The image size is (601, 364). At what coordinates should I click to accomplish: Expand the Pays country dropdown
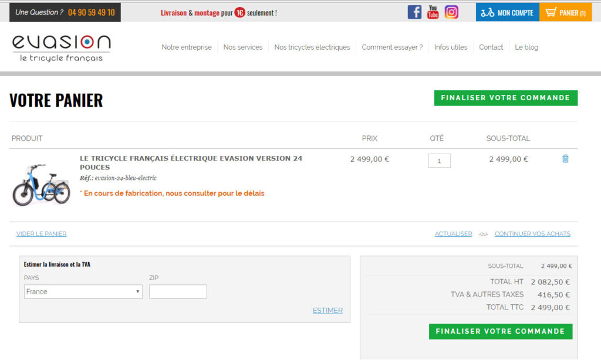(x=83, y=291)
